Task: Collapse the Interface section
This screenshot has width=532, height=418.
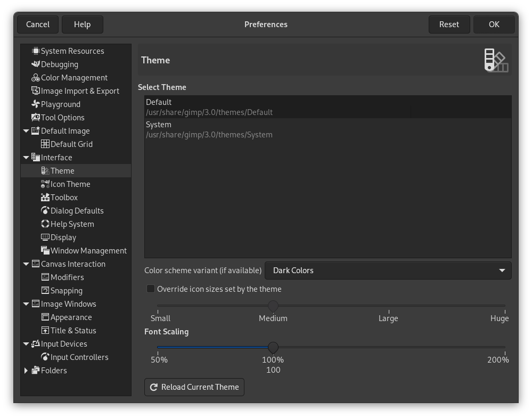Action: click(x=26, y=157)
